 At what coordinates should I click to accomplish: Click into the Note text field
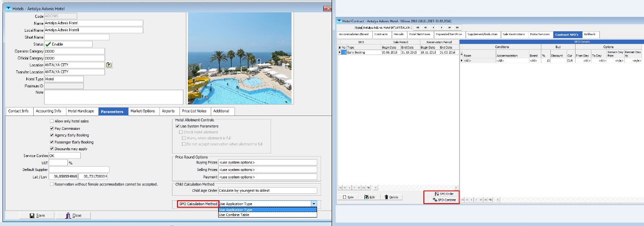coord(114,97)
